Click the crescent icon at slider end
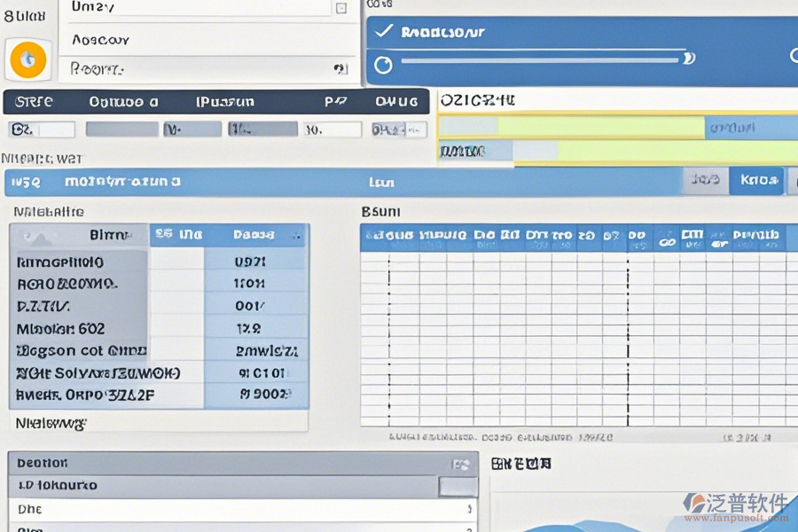 coord(688,59)
